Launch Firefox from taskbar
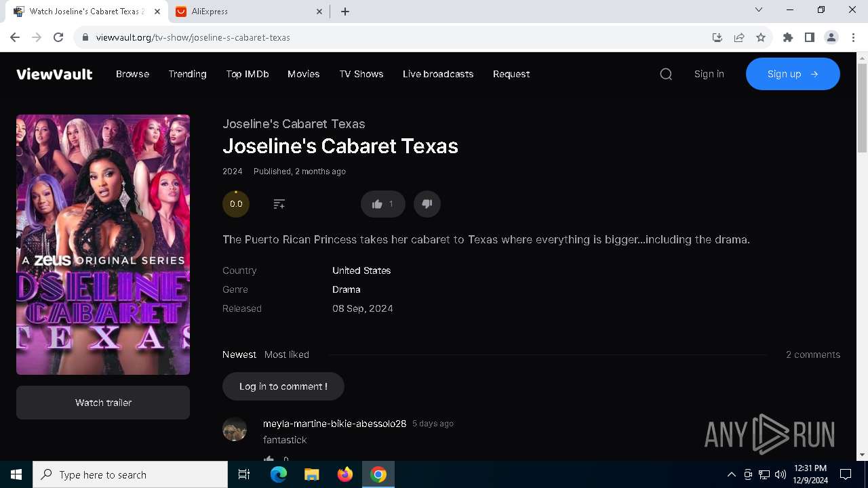 tap(345, 474)
